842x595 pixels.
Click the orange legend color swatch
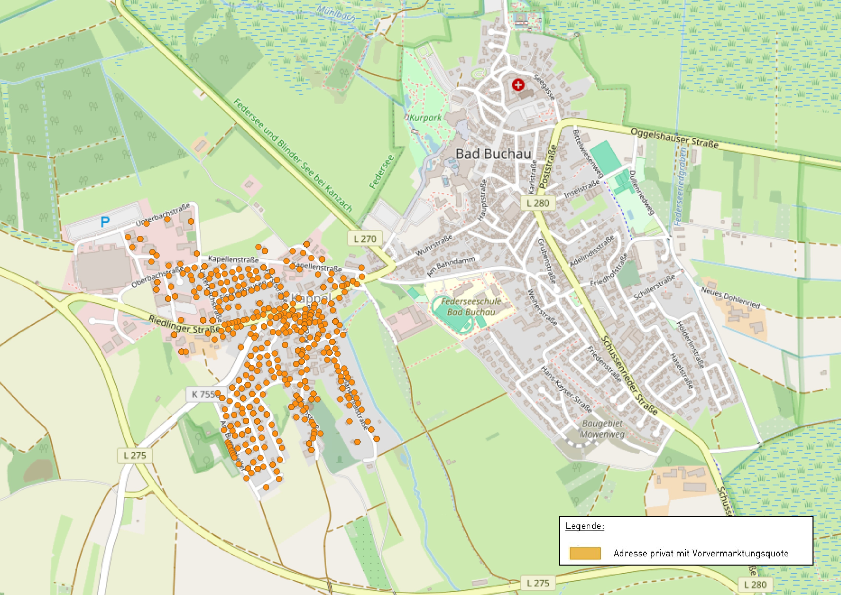click(x=585, y=553)
